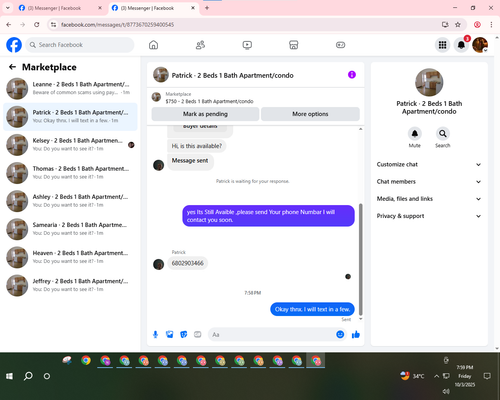The image size is (500, 400).
Task: Send a thumbs-up like
Action: tap(356, 334)
